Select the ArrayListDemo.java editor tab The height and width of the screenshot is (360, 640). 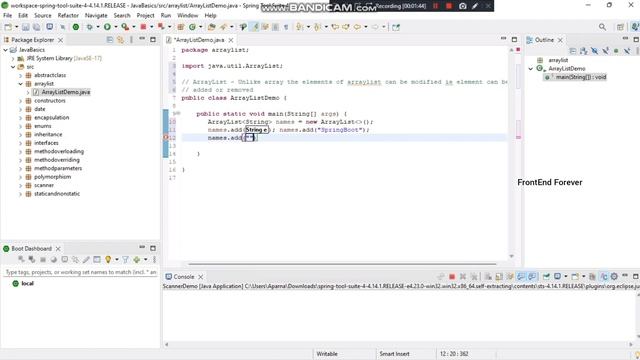coord(199,40)
